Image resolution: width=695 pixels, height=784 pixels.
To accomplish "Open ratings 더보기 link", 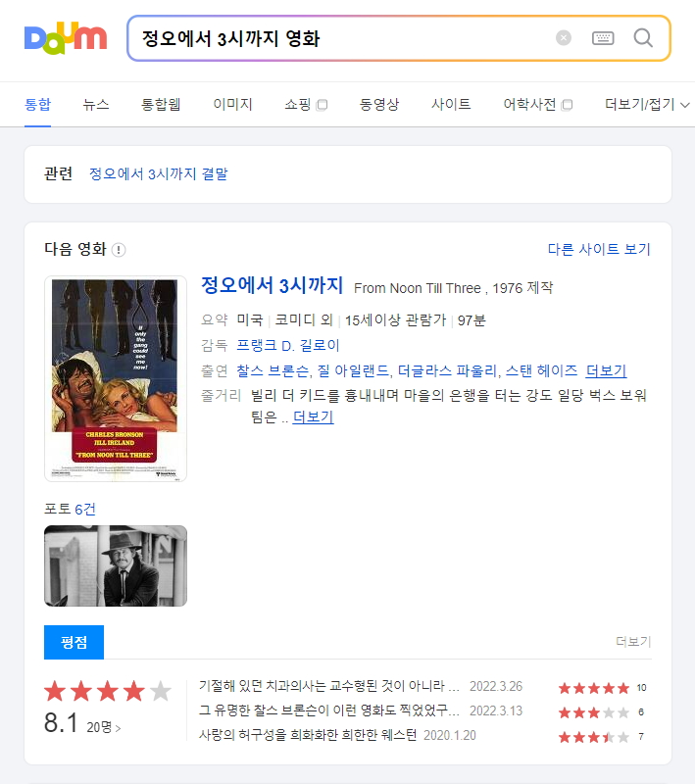I will tap(633, 642).
